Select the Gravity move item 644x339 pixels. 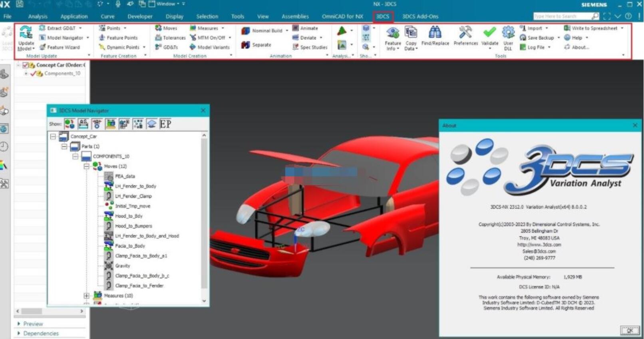pyautogui.click(x=123, y=266)
